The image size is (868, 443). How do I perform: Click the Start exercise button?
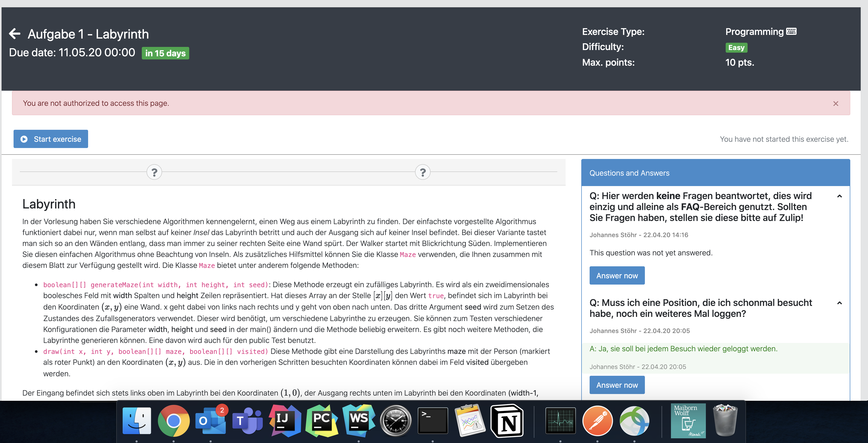(x=51, y=139)
